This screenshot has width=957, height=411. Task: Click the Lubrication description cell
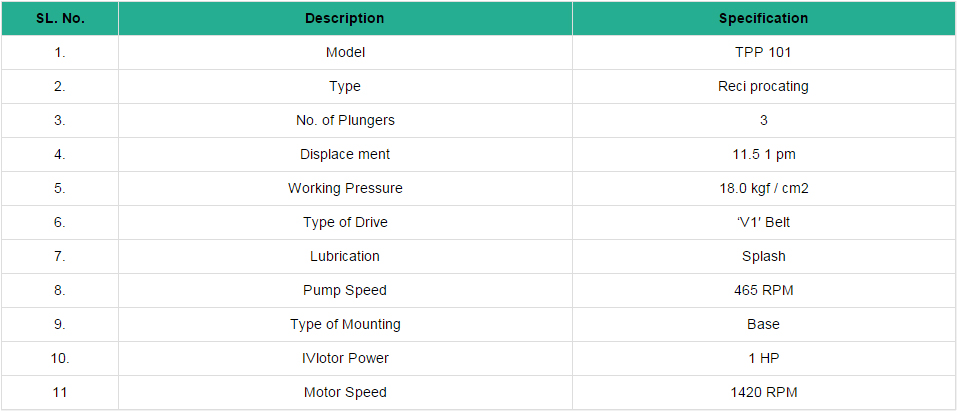(344, 256)
